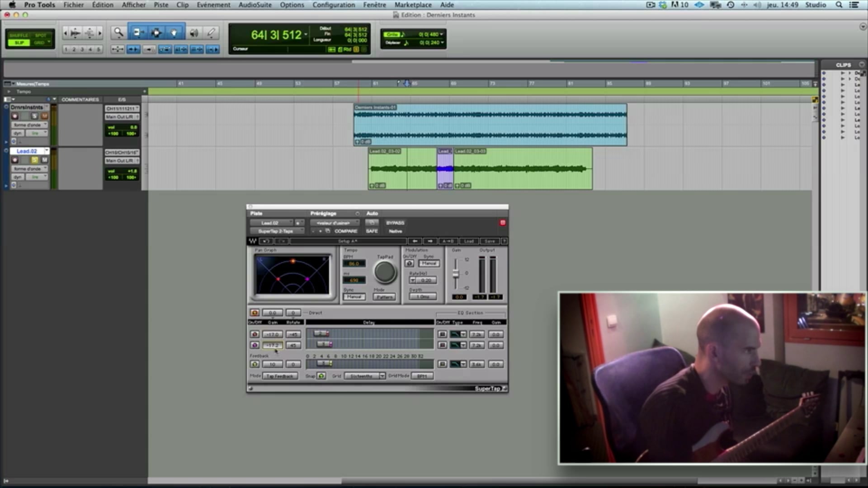Toggle modulation On/Off button
Screen dimensions: 868x488
pos(409,263)
